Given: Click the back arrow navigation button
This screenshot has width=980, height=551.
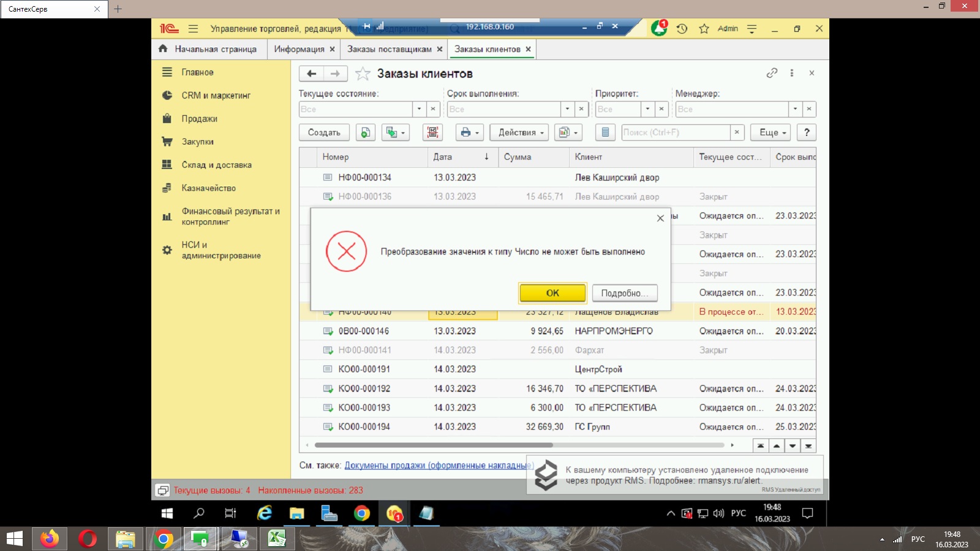Looking at the screenshot, I should [x=311, y=73].
